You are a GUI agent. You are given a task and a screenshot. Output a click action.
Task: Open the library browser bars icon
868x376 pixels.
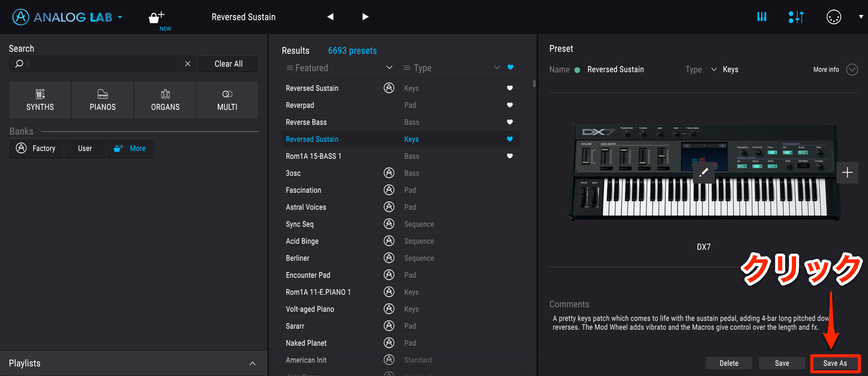[x=762, y=17]
